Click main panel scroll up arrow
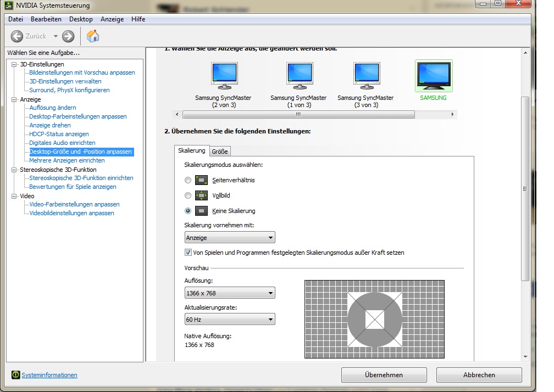This screenshot has height=392, width=554. pos(525,53)
